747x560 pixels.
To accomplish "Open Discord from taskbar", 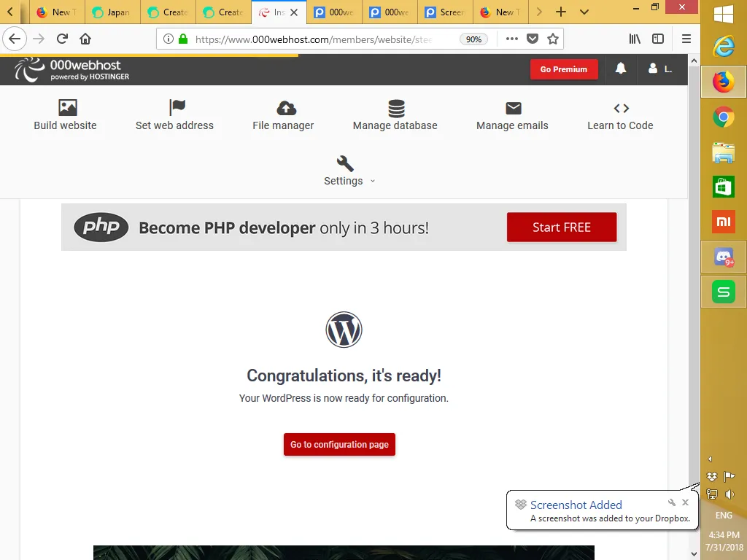I will tap(723, 257).
